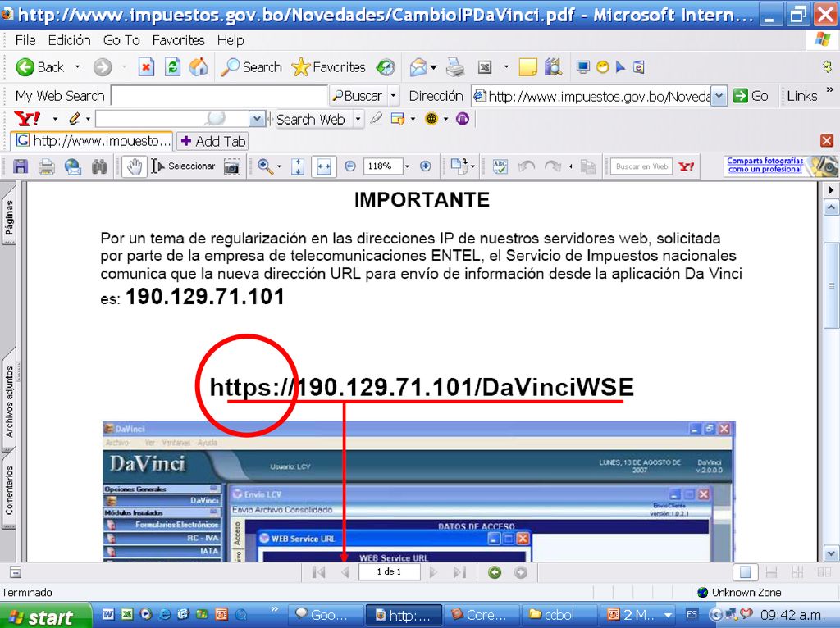Choose the Zoom In magnifier tool
This screenshot has height=628, width=840.
point(265,166)
